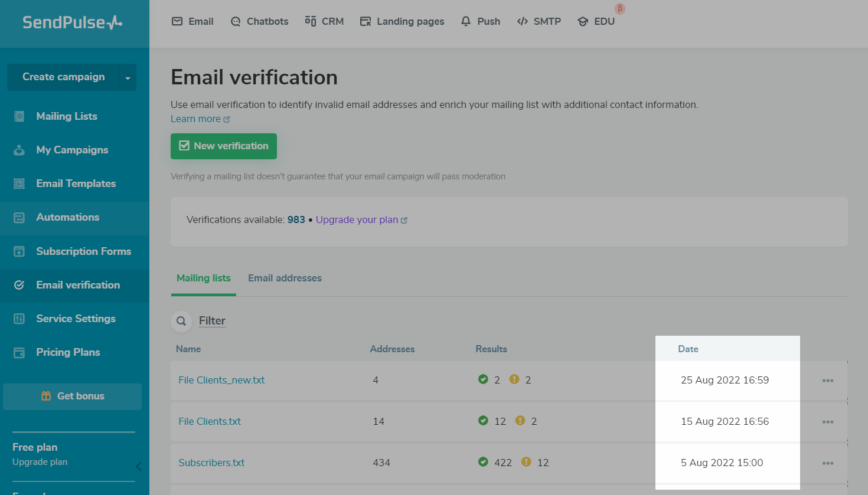This screenshot has width=868, height=495.
Task: Select the CRM icon in top navigation
Action: pyautogui.click(x=309, y=21)
